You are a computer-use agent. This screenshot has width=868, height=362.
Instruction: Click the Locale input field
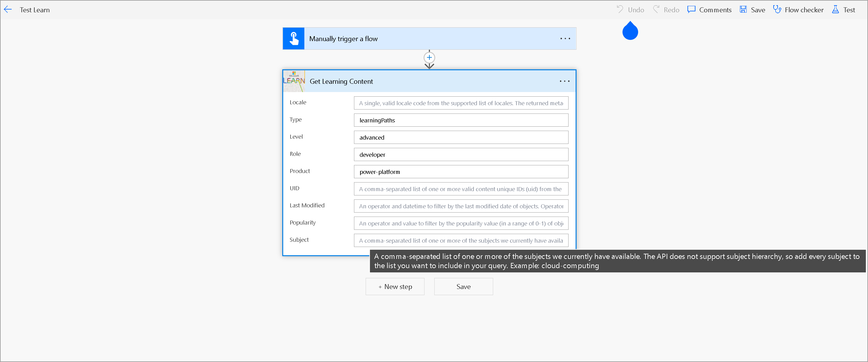[461, 103]
